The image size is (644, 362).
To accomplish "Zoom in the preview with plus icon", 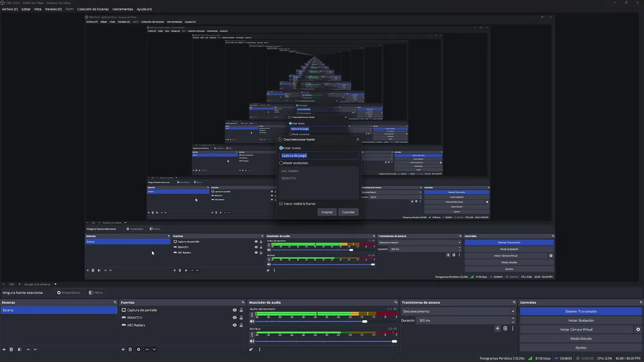I will pyautogui.click(x=21, y=284).
